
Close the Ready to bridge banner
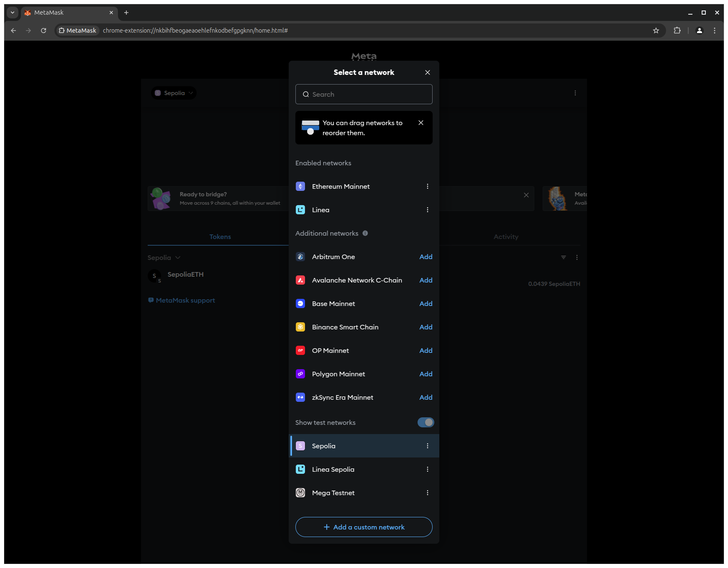point(526,195)
